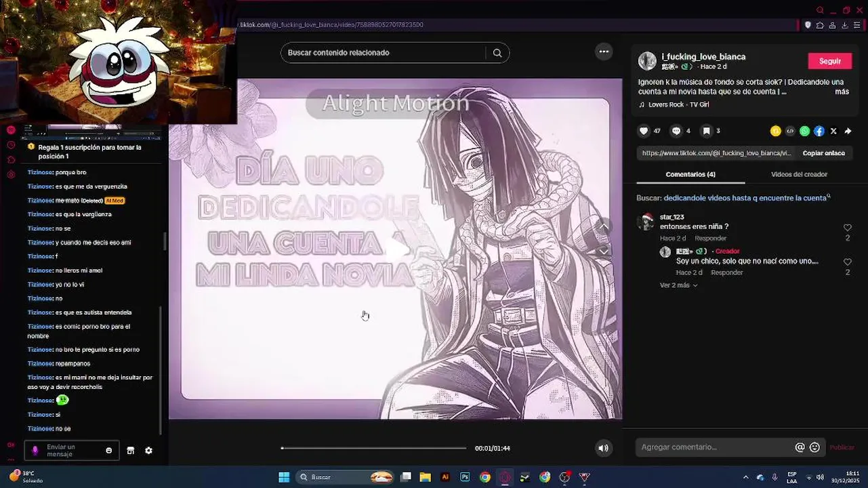Image resolution: width=868 pixels, height=488 pixels.
Task: Click the AI Mod badge in chat
Action: 115,201
